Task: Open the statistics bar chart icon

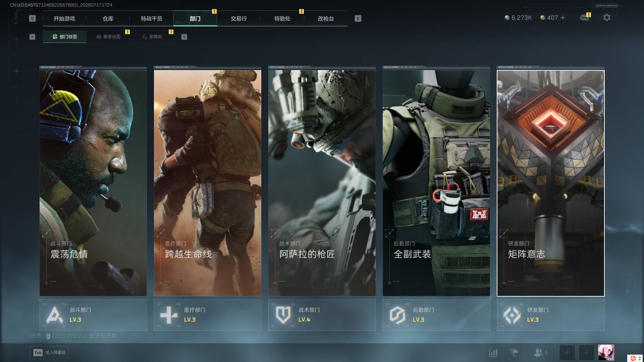Action: click(493, 353)
